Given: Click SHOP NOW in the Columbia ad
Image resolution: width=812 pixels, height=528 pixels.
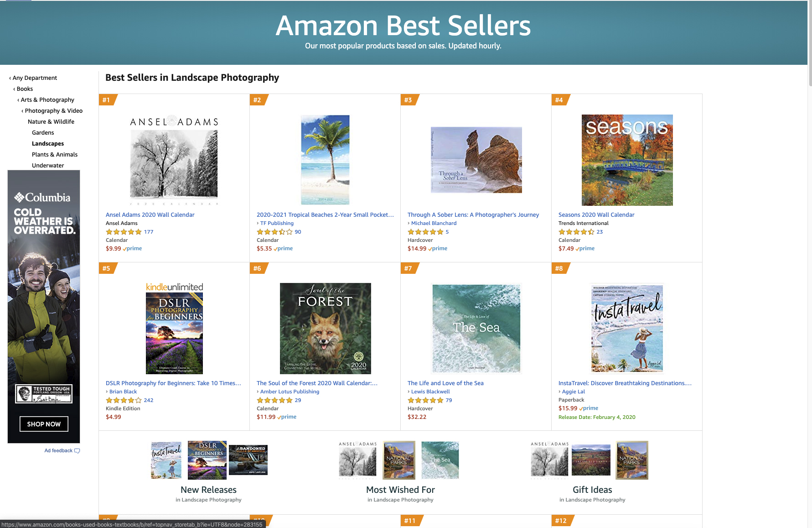Looking at the screenshot, I should 44,424.
